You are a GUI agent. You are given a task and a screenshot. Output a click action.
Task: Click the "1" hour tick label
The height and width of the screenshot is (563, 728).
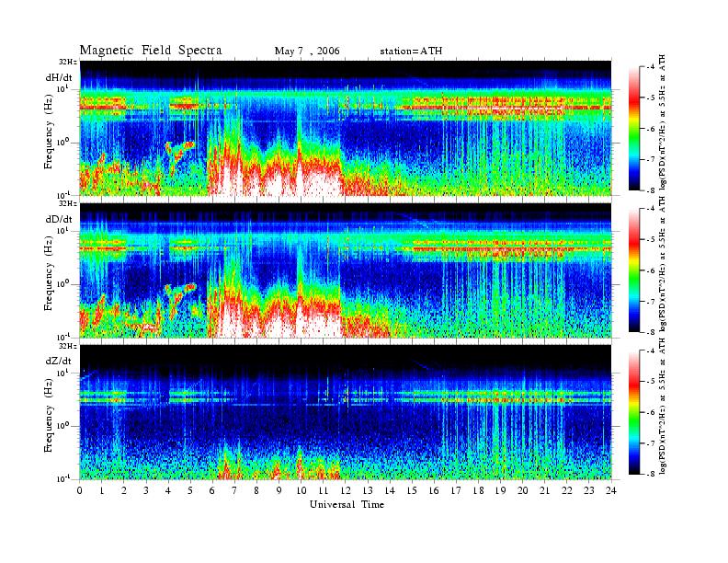click(x=102, y=490)
